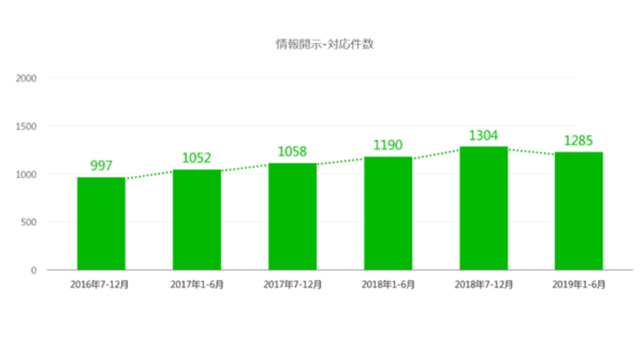Click the 1304 data label
Screen dimensions: 644x338
(x=484, y=135)
